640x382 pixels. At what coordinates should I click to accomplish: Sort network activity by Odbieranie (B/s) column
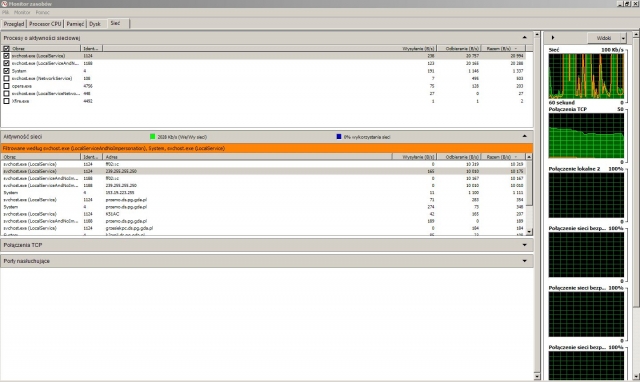[x=459, y=157]
